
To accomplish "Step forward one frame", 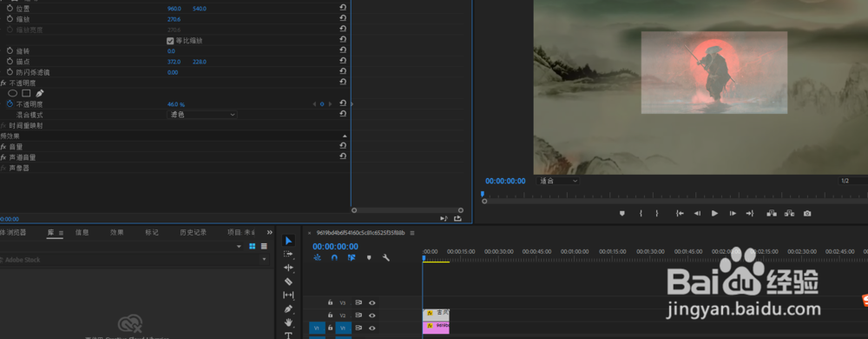I will 733,213.
